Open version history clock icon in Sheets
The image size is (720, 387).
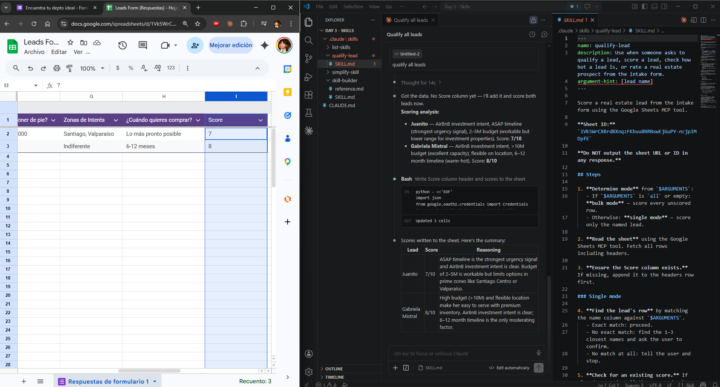coord(122,45)
